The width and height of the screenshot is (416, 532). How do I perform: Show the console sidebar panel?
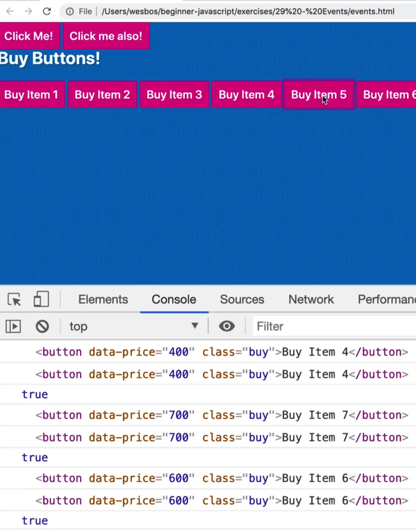pyautogui.click(x=13, y=327)
